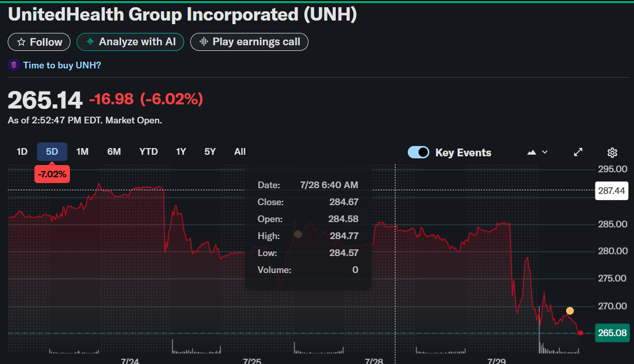Click the 287.44 crosshair price label

612,191
